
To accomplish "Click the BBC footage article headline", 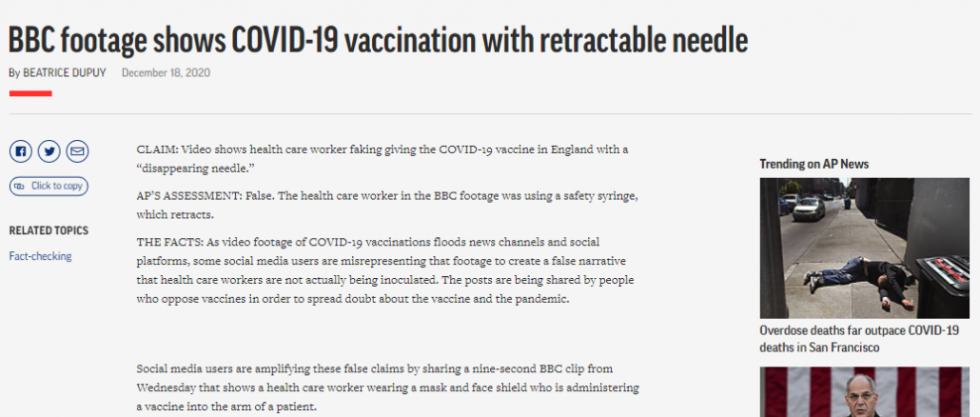I will 378,41.
